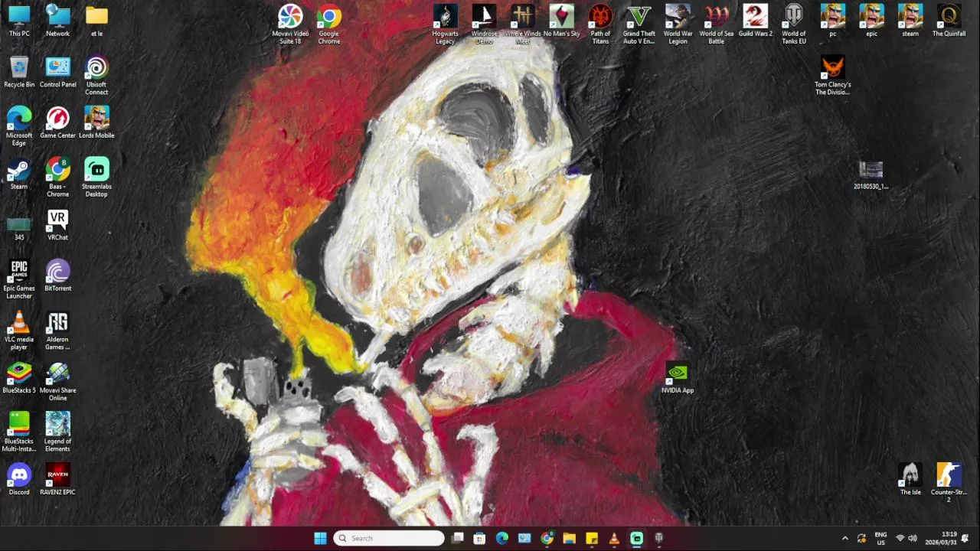Launch Path of Titans
Image resolution: width=980 pixels, height=551 pixels.
point(600,24)
